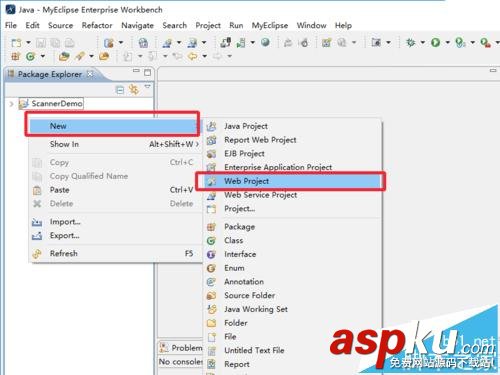Select Project... in the New submenu
The width and height of the screenshot is (500, 375).
(x=292, y=209)
